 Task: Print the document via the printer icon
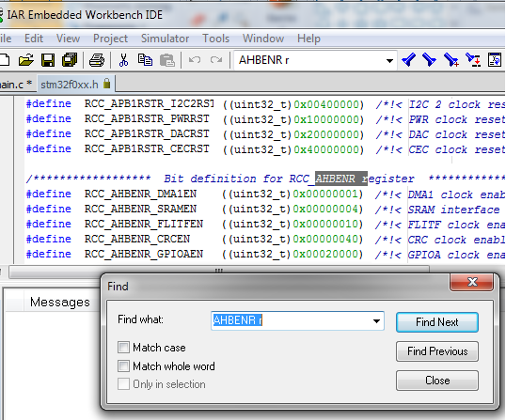point(97,60)
